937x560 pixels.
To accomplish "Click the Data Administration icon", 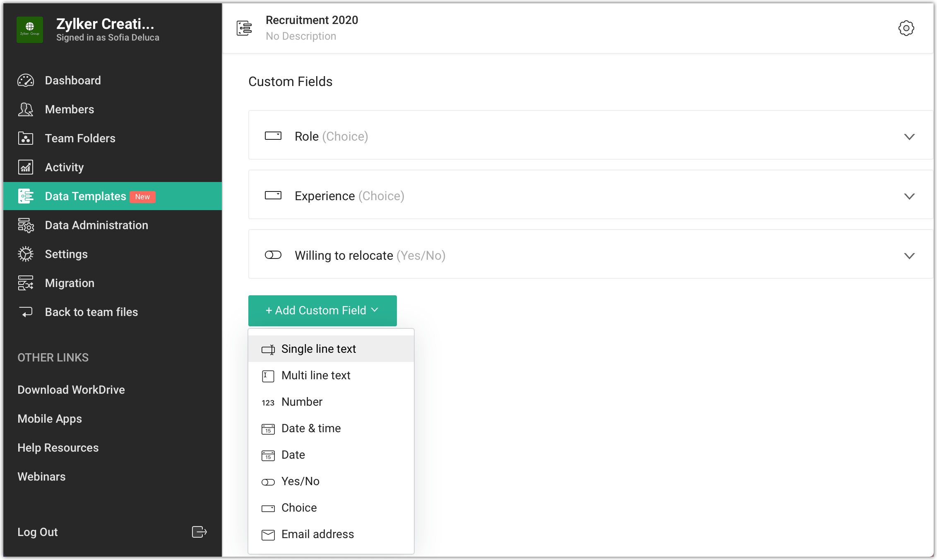I will (26, 225).
